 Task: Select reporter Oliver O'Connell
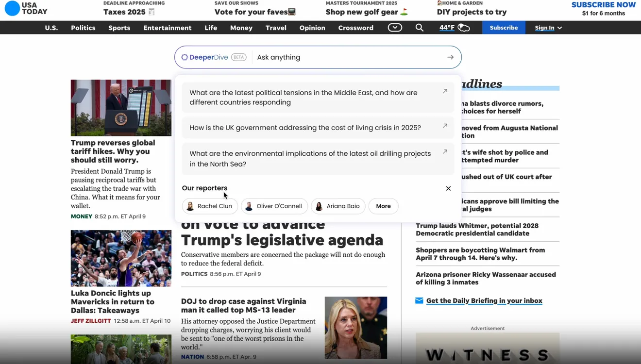tap(274, 206)
